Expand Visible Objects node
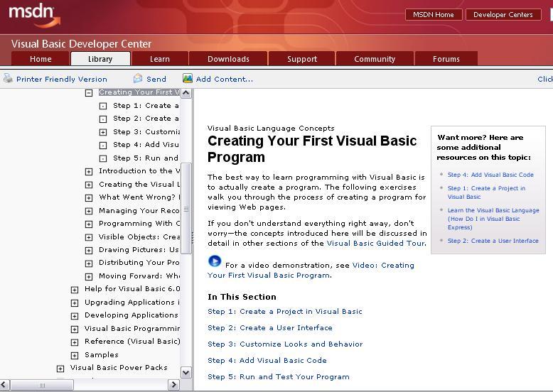Screen dimensions: 553x392 [x=89, y=237]
